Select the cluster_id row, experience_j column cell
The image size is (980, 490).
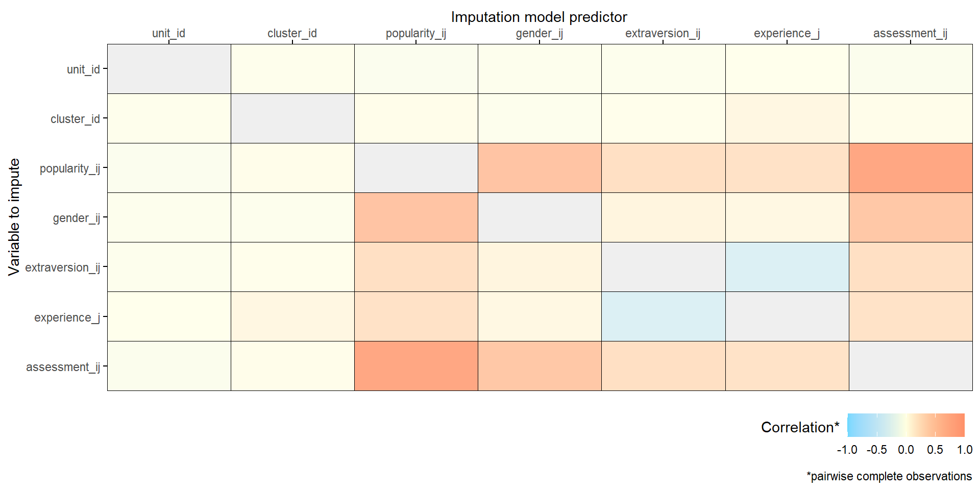pyautogui.click(x=787, y=118)
